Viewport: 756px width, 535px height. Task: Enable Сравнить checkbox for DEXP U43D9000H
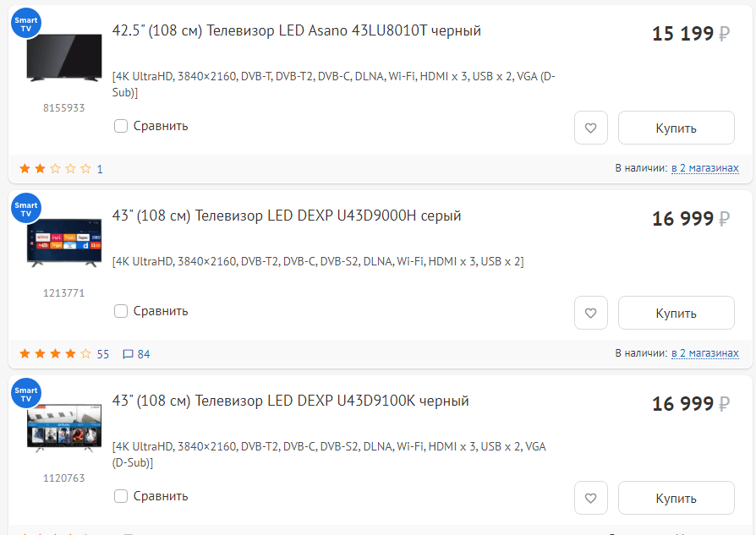121,311
